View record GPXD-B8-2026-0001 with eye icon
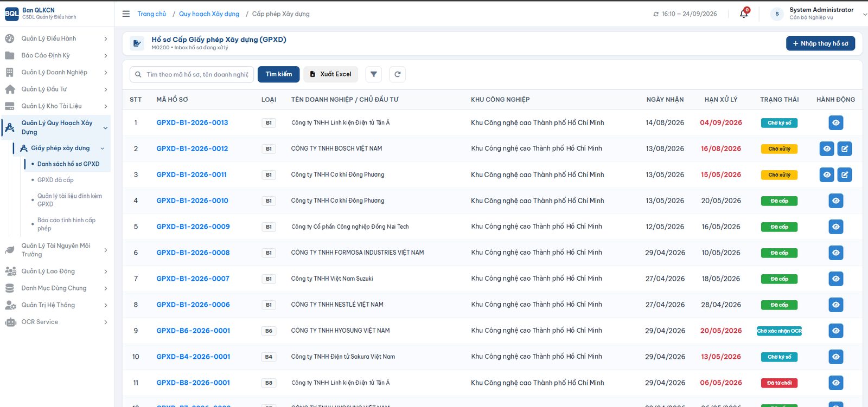The image size is (868, 407). (836, 383)
